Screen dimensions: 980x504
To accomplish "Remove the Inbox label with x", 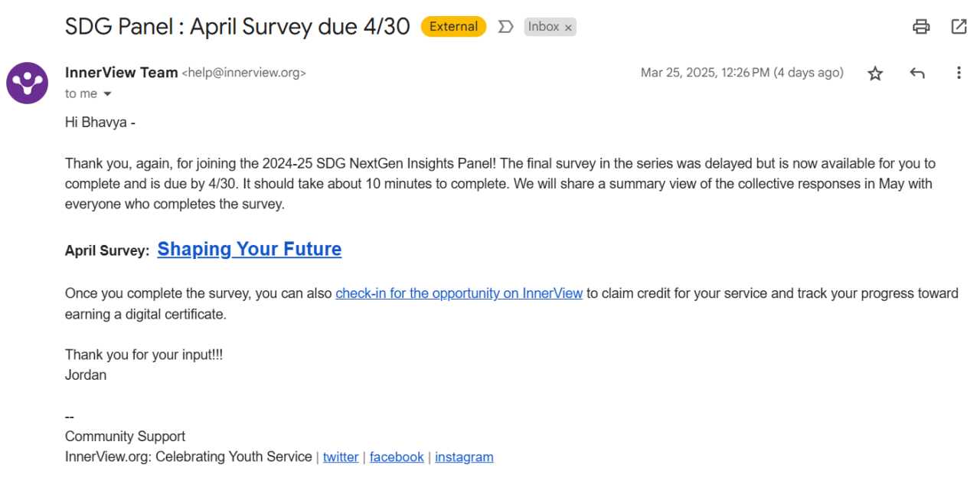I will (x=568, y=28).
